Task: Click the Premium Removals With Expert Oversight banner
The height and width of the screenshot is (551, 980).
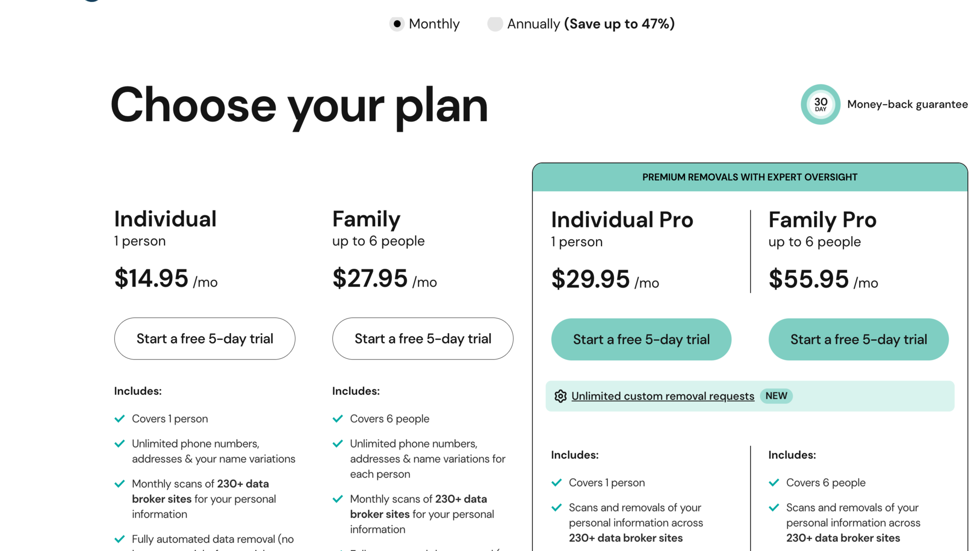Action: [x=749, y=177]
